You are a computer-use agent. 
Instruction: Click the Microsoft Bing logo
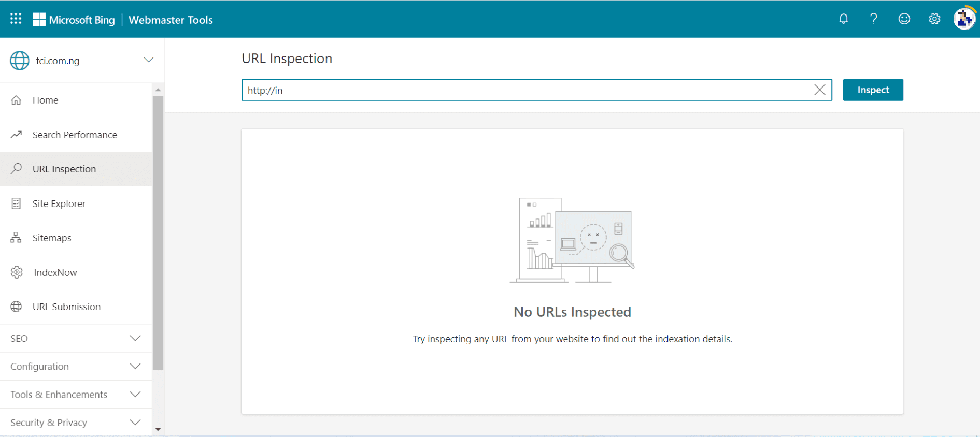pos(74,20)
